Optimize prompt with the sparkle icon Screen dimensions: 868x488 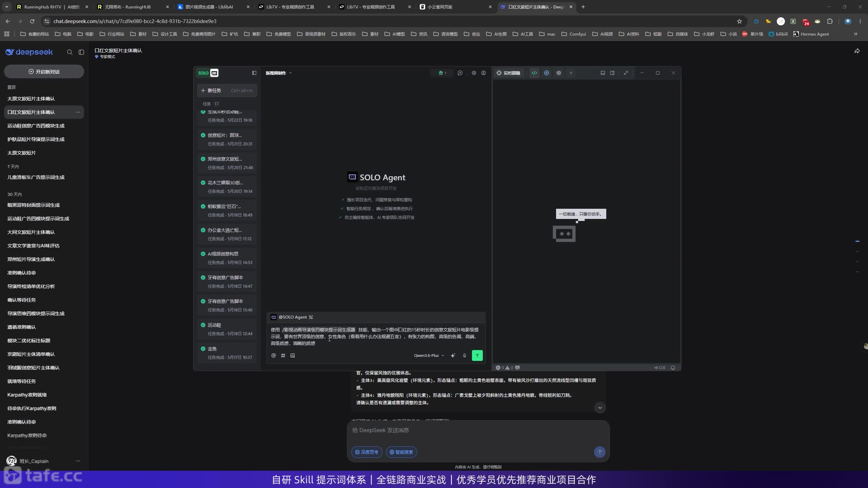[453, 355]
